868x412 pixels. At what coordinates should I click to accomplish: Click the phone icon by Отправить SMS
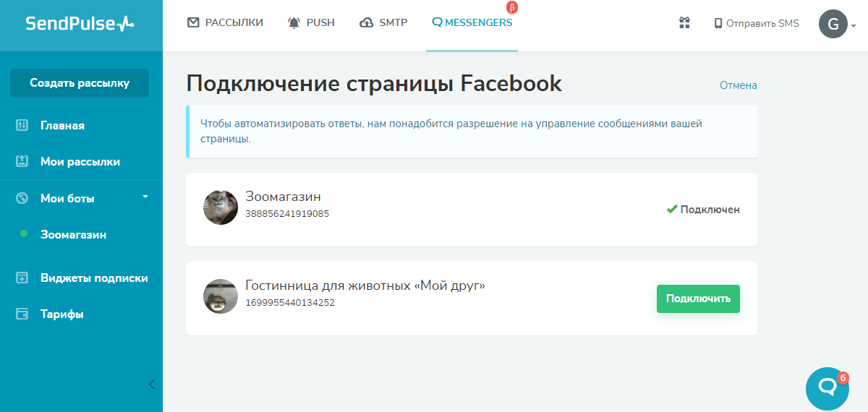(x=718, y=23)
